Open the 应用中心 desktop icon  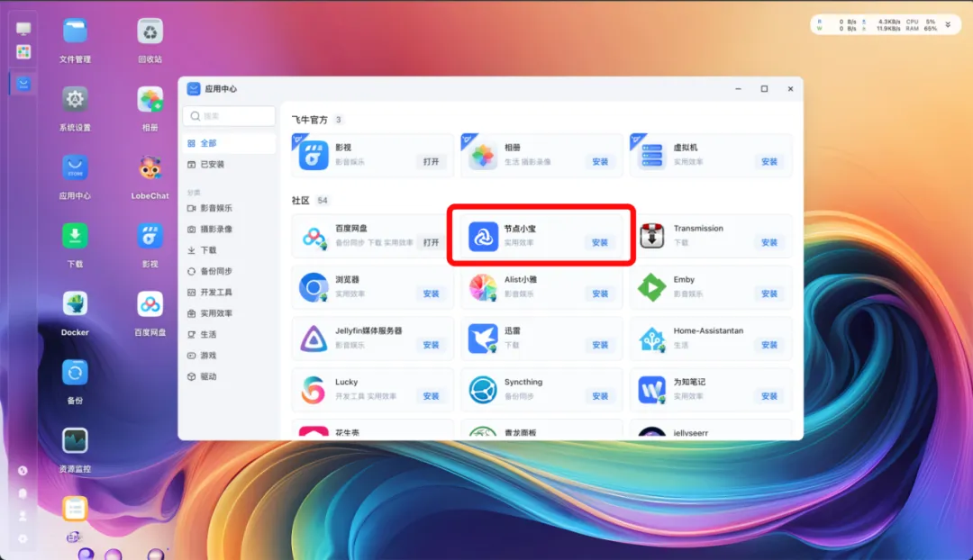point(75,167)
